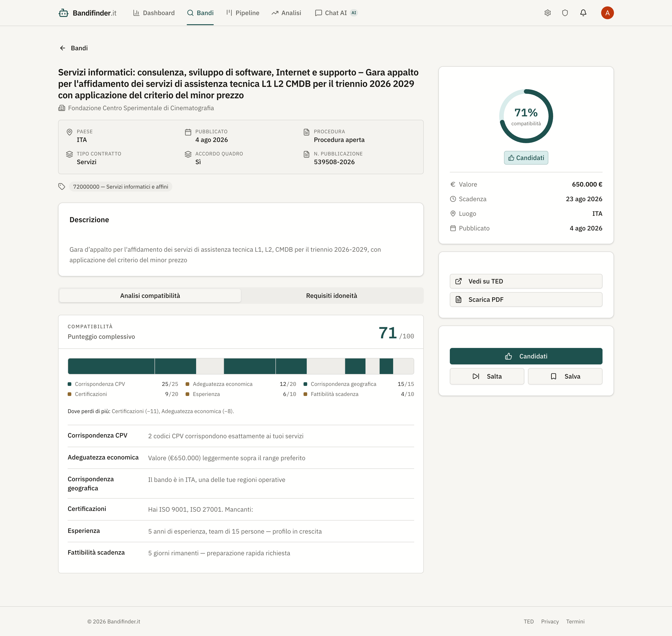Click the clock icon beside Scadenza
This screenshot has height=636, width=672.
tap(453, 199)
